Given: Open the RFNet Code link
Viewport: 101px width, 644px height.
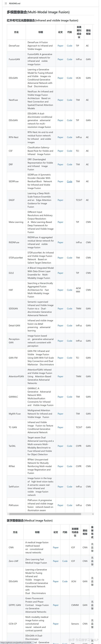Looking at the screenshot, I should 70,466.
